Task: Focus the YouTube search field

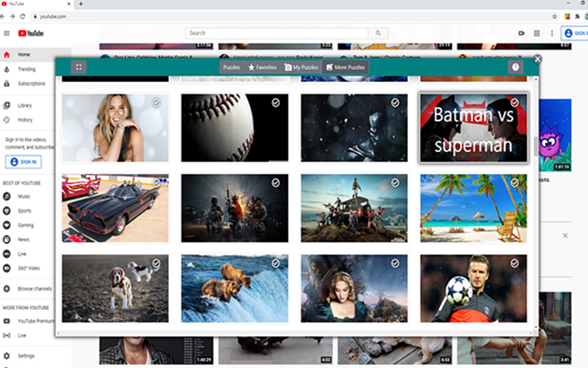Action: coord(277,33)
